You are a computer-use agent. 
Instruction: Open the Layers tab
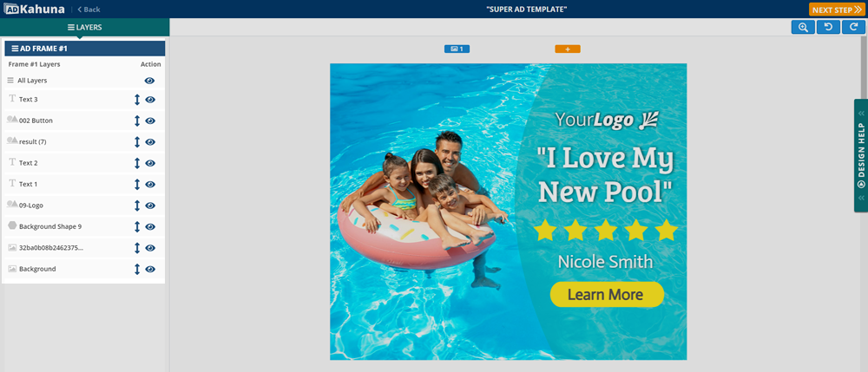pyautogui.click(x=85, y=27)
